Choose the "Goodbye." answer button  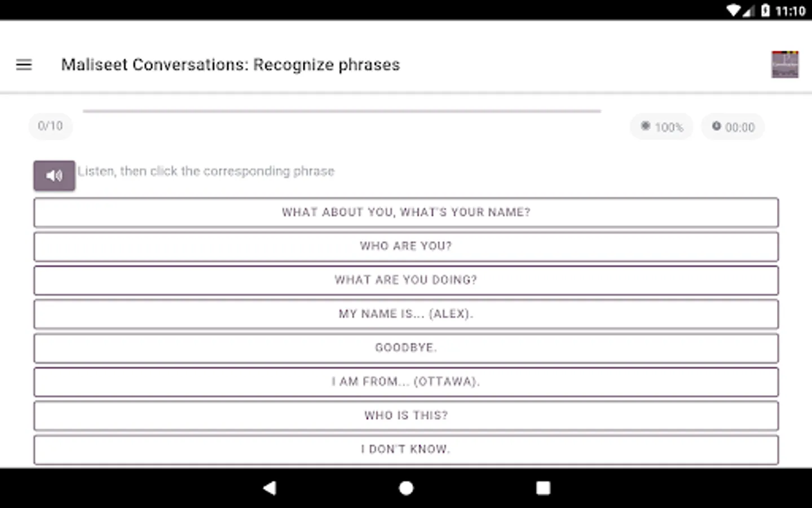(406, 348)
